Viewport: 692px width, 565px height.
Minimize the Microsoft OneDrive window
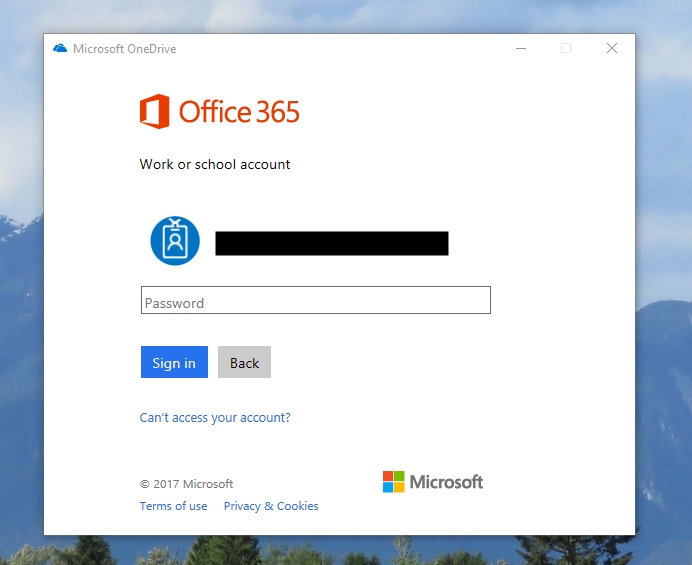521,48
